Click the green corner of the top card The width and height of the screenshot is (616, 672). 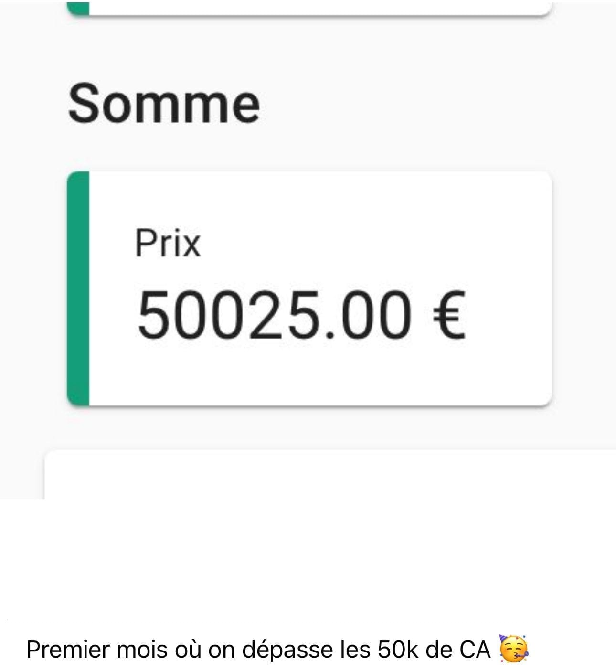[x=78, y=7]
